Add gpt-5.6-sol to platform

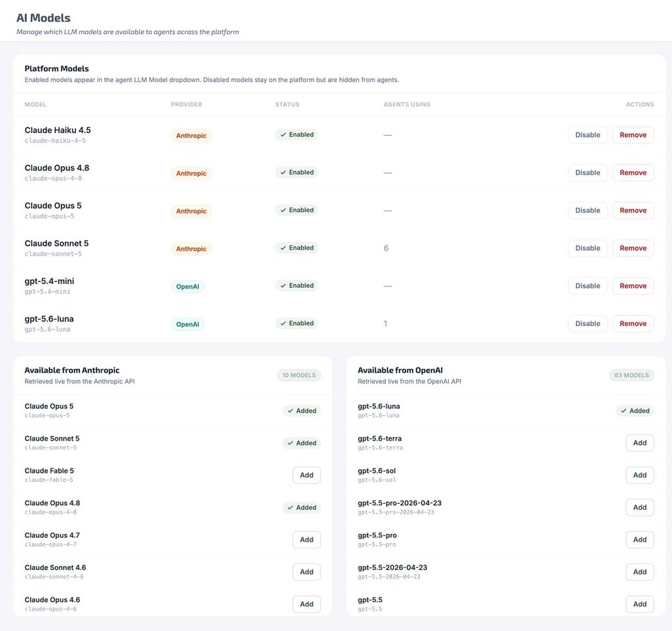coord(640,475)
